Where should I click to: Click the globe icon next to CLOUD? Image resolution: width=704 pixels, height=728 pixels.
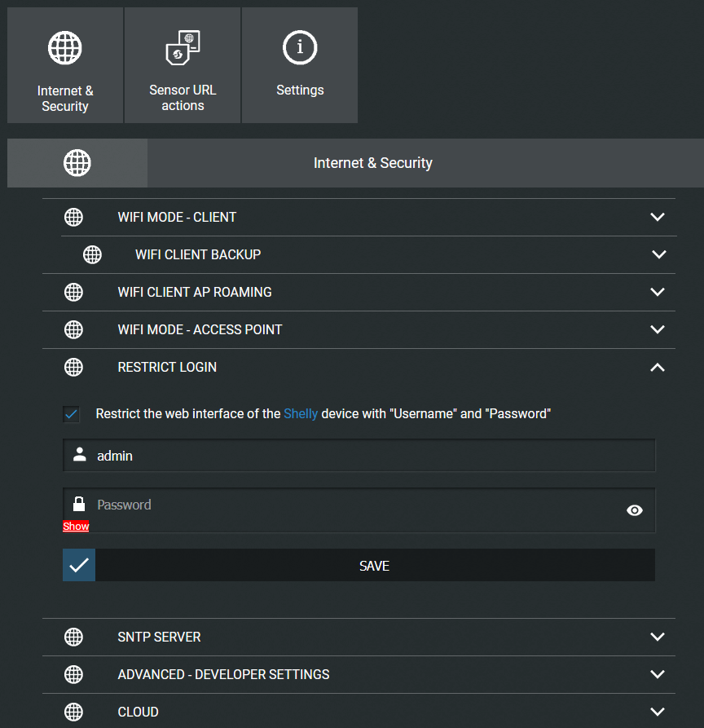(73, 712)
